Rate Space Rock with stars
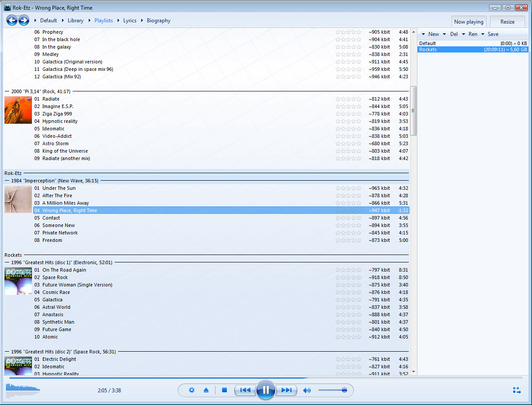This screenshot has height=405, width=532. click(348, 277)
